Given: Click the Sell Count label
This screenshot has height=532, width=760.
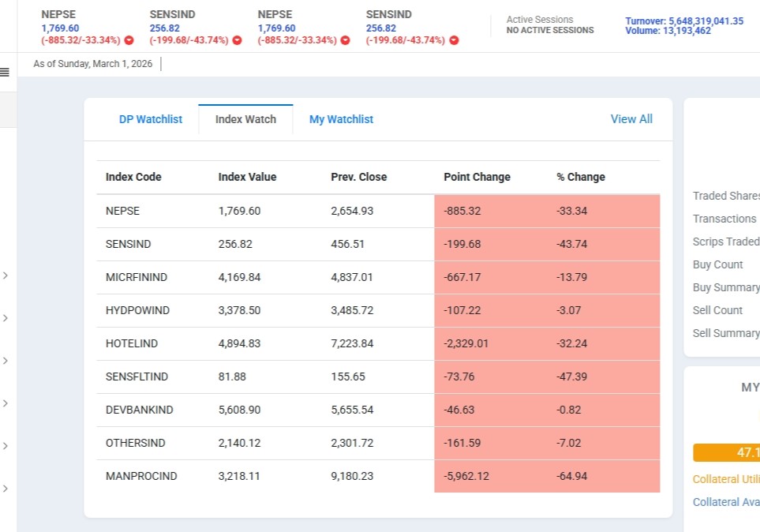Looking at the screenshot, I should click(x=717, y=310).
